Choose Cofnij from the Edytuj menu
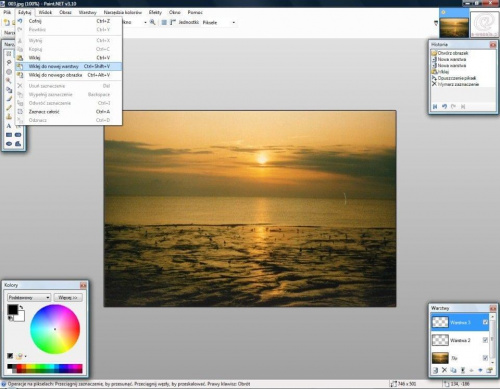The width and height of the screenshot is (500, 389). (x=69, y=21)
